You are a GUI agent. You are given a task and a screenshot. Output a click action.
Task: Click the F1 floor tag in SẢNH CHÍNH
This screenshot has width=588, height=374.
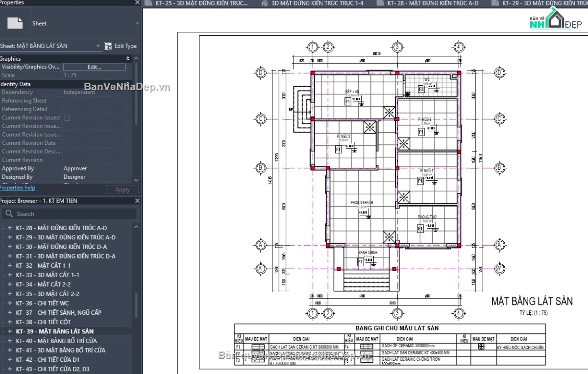360,262
